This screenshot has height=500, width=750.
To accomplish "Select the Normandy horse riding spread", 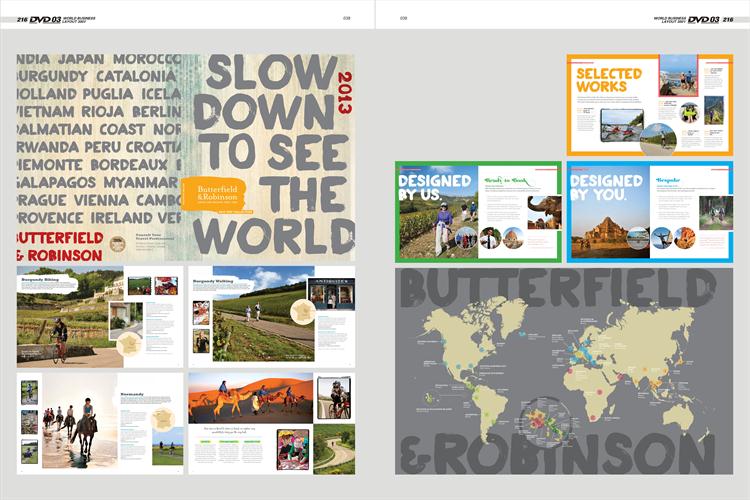I will (99, 422).
